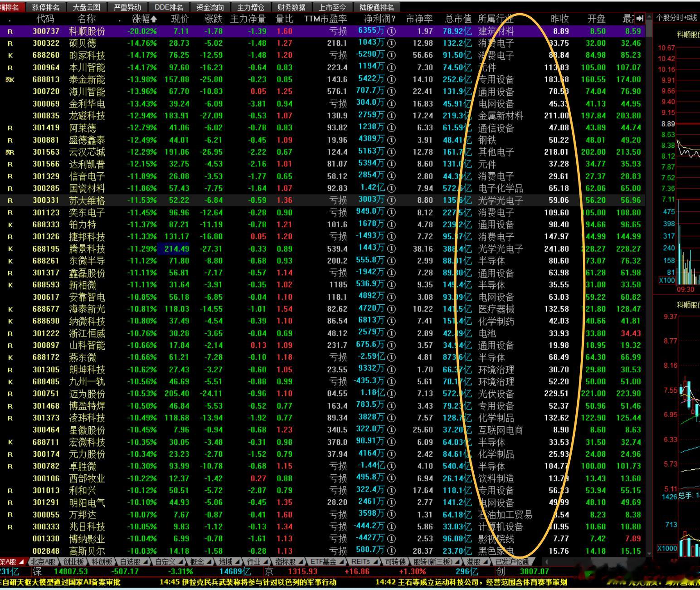Switch to the 主力增仓 top tab
This screenshot has width=700, height=590.
(x=251, y=7)
